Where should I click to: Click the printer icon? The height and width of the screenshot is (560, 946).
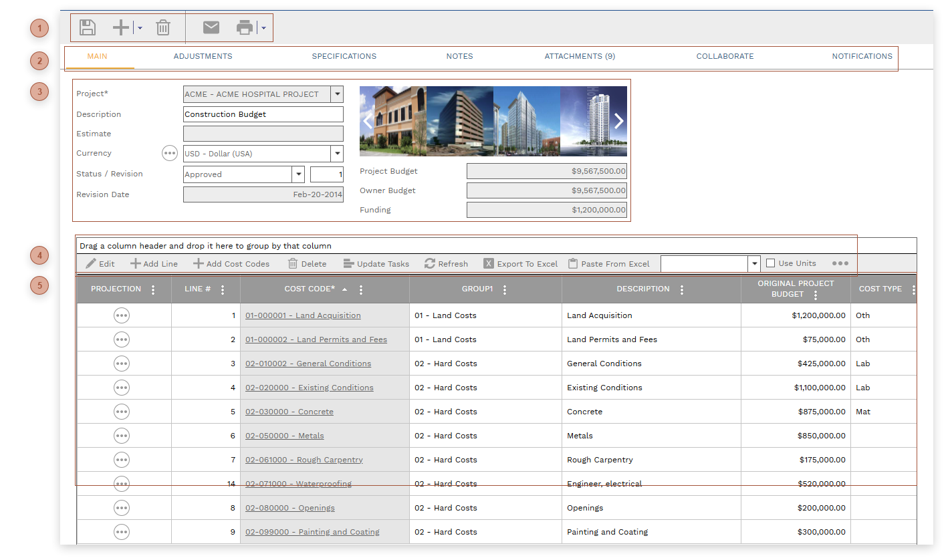(x=245, y=27)
